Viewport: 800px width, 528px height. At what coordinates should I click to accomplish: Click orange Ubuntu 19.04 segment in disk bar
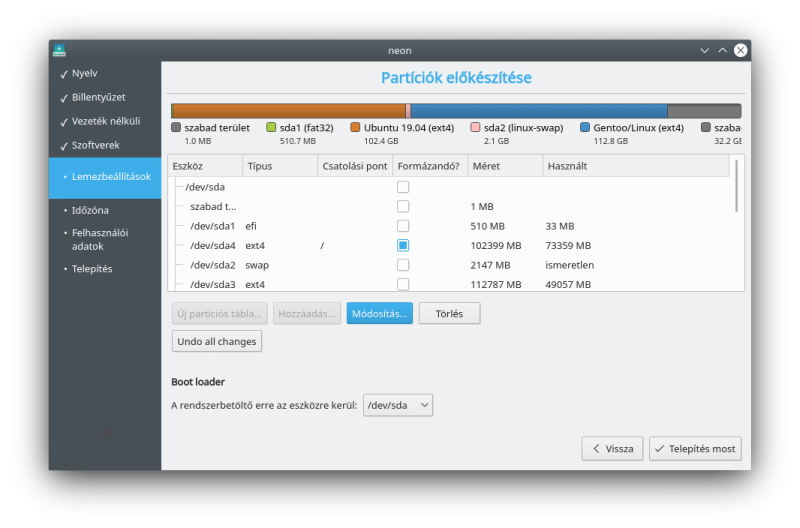289,111
